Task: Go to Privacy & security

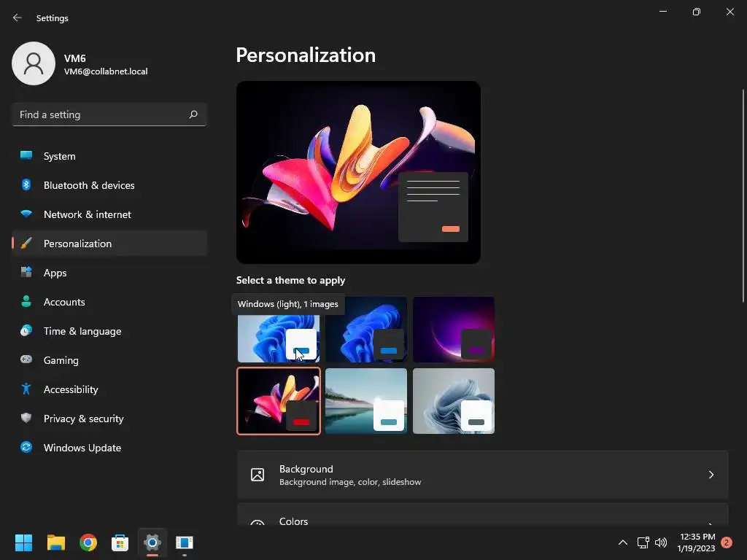Action: [x=109, y=419]
